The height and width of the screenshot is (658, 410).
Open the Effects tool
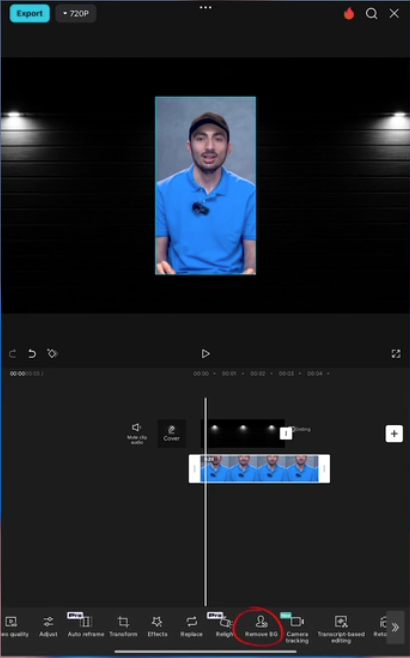tap(157, 626)
